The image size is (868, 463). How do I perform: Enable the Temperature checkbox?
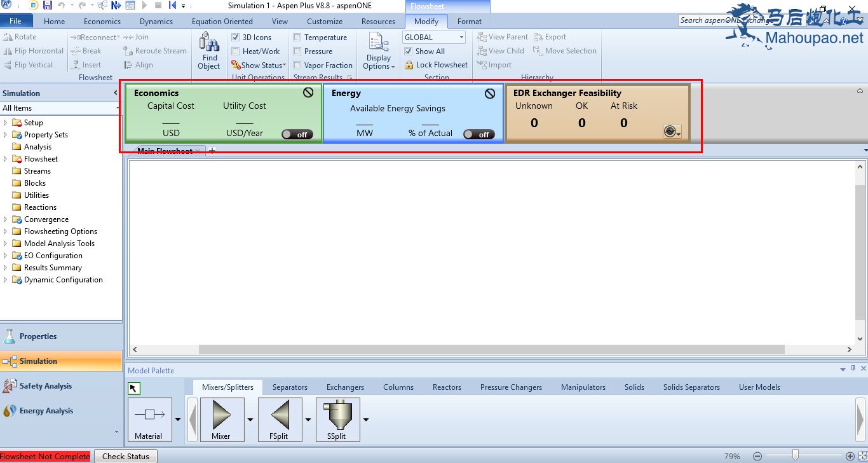click(297, 38)
